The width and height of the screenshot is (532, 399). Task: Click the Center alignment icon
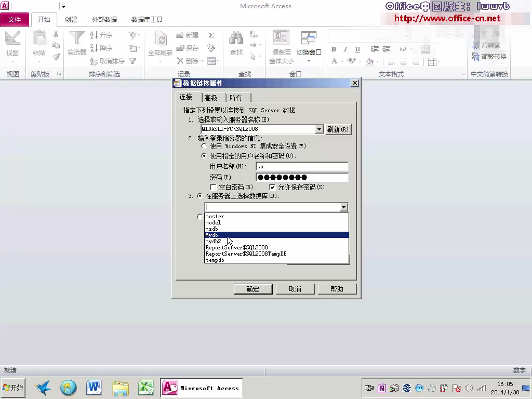(x=403, y=62)
